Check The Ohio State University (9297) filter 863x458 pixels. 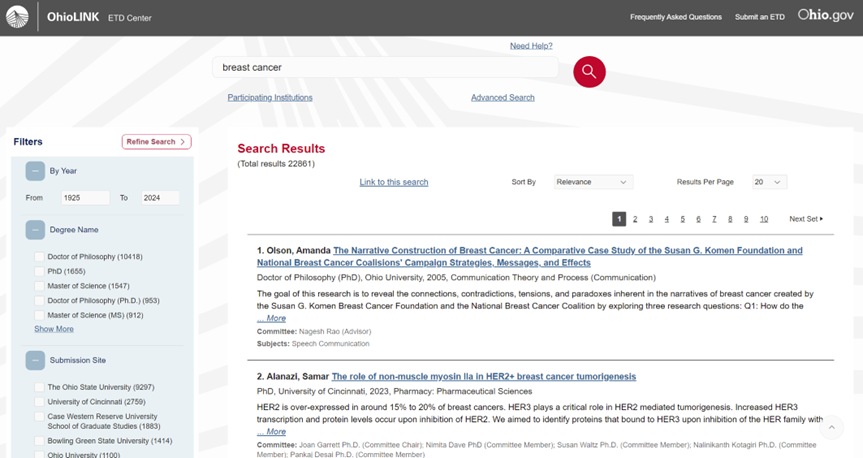click(x=39, y=388)
